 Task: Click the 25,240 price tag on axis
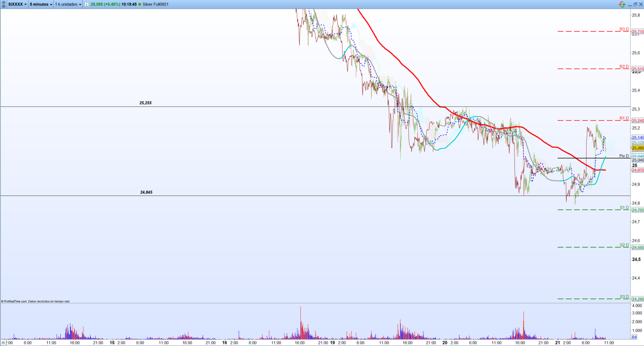638,121
